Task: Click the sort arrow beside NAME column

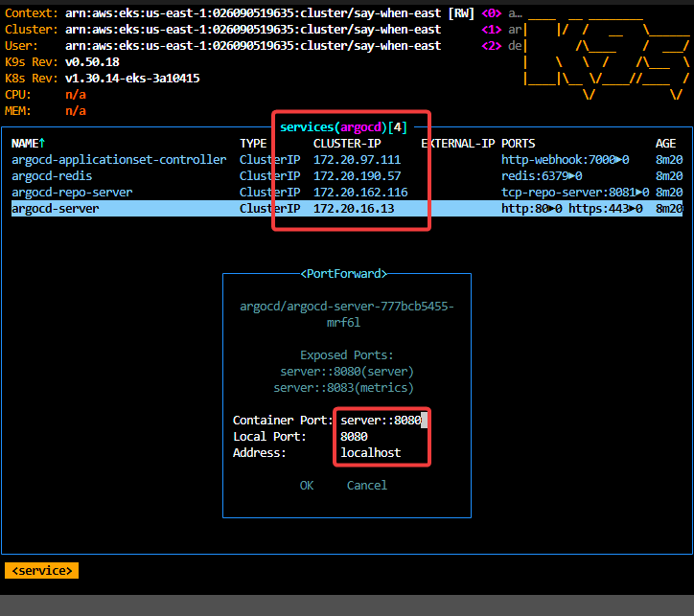Action: (x=42, y=144)
